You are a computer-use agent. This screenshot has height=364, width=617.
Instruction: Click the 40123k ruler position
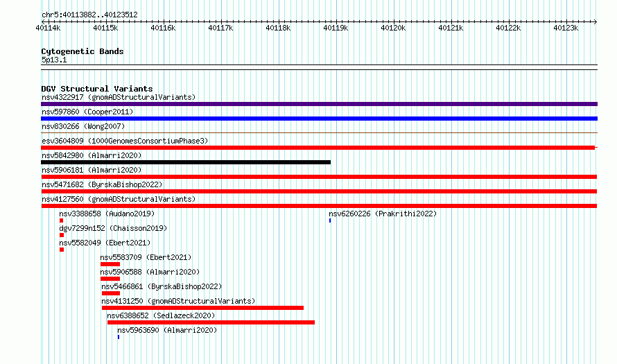pyautogui.click(x=566, y=28)
